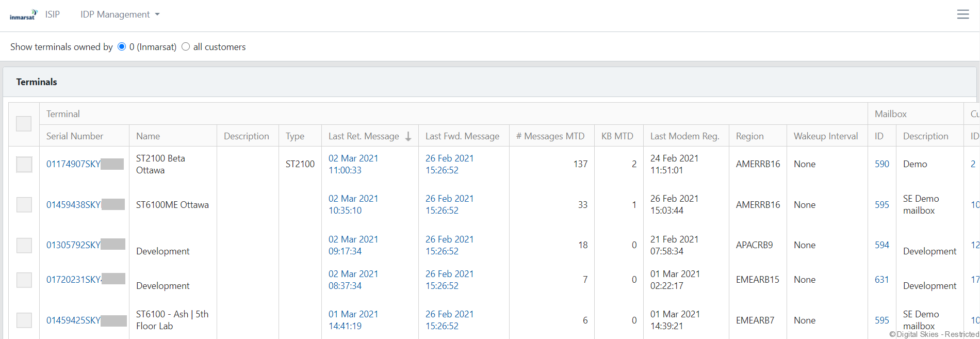Sort by Wakeup Interval column header
The height and width of the screenshot is (339, 980).
click(x=825, y=136)
